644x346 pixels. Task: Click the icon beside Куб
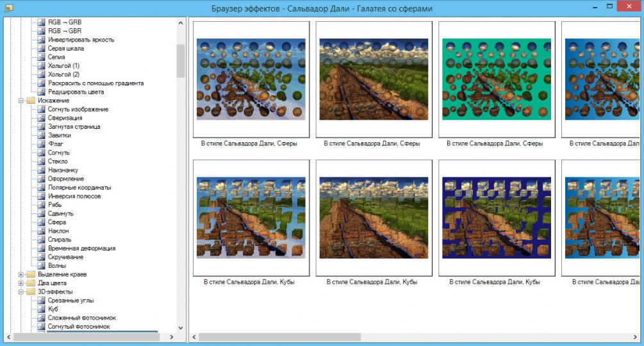(x=41, y=309)
